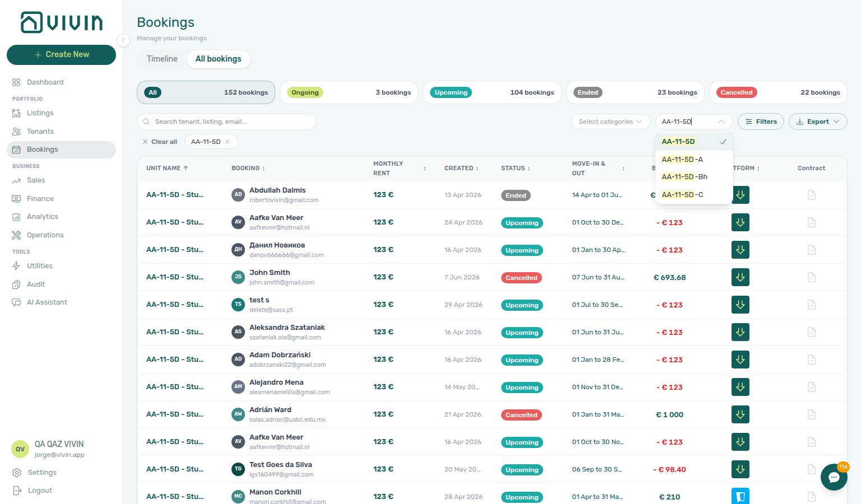Filter by Upcoming bookings
861x504 pixels.
pyautogui.click(x=492, y=92)
